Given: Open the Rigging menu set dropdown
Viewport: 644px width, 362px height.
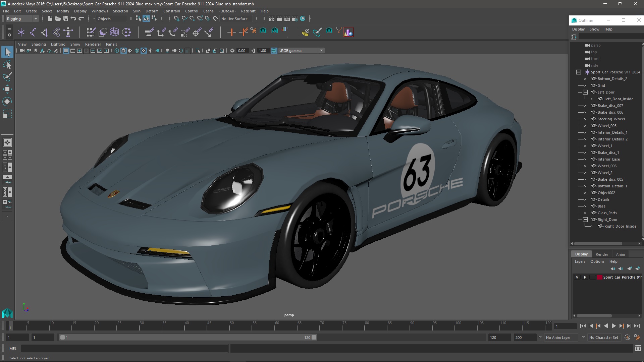Looking at the screenshot, I should [x=22, y=19].
